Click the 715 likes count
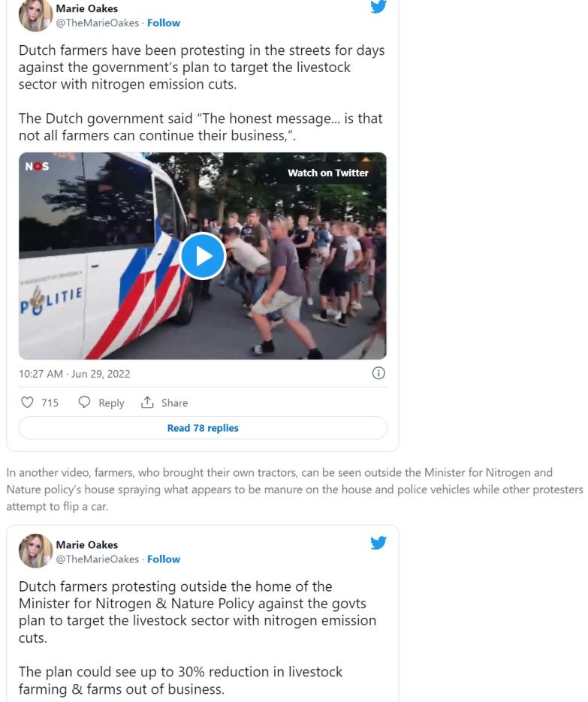This screenshot has width=588, height=702. coord(50,403)
